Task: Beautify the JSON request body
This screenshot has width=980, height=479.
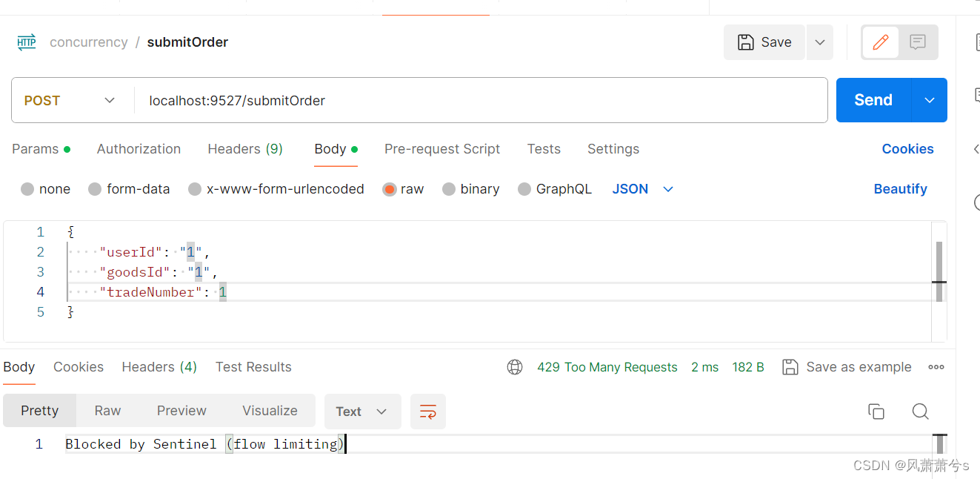Action: tap(900, 188)
